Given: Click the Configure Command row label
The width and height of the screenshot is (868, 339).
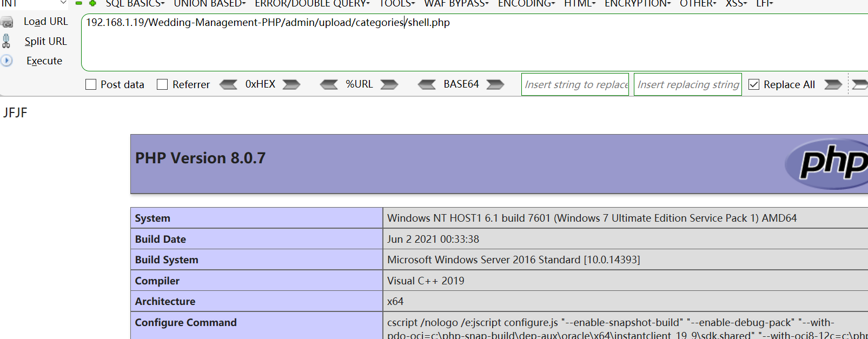Looking at the screenshot, I should [x=186, y=322].
